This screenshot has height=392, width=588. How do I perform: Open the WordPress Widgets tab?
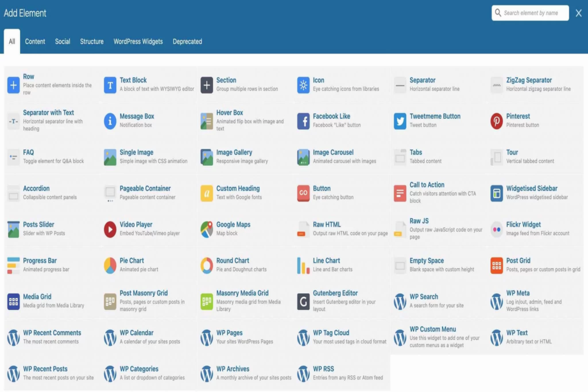pyautogui.click(x=138, y=41)
